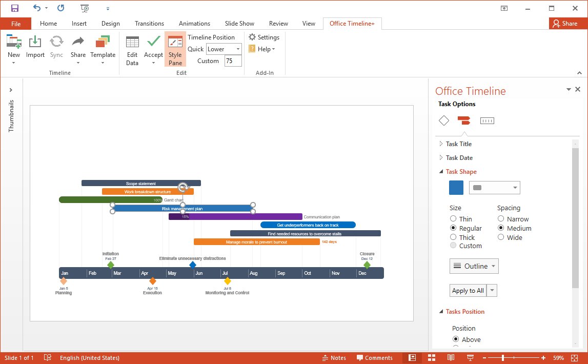
Task: Set task spacing to Wide
Action: (x=501, y=237)
